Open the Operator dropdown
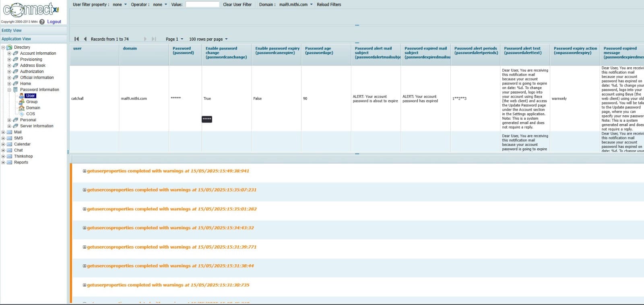This screenshot has height=305, width=644. click(x=160, y=5)
